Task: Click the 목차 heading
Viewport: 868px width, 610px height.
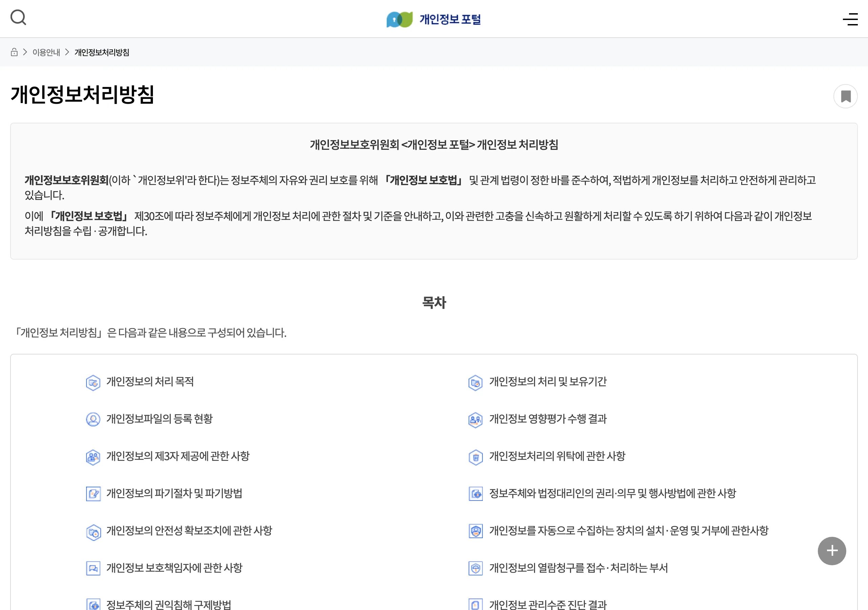Action: (434, 303)
